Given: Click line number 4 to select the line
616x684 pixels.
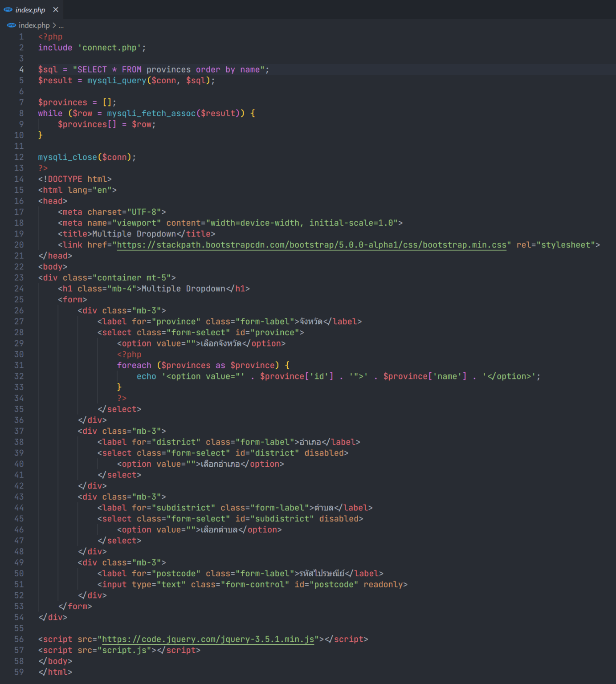Looking at the screenshot, I should [20, 69].
